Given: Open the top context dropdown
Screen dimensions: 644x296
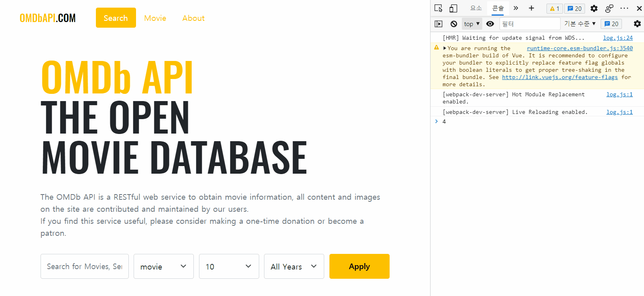Looking at the screenshot, I should pos(472,24).
